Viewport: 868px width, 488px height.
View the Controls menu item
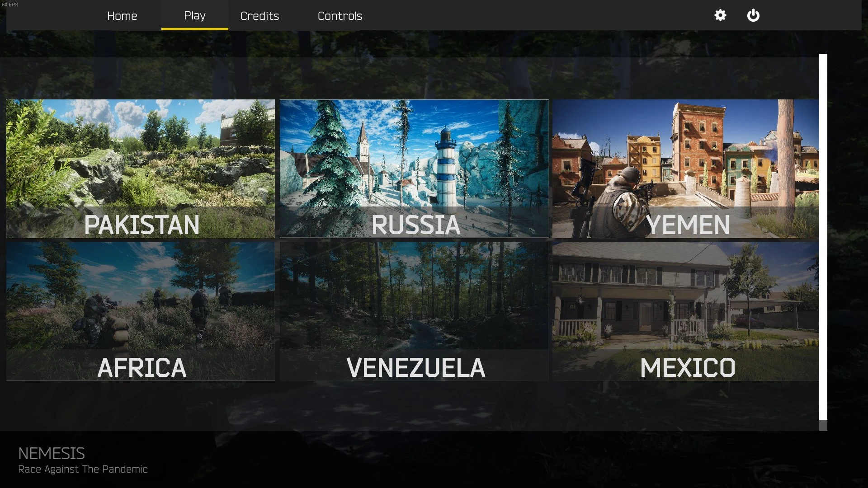(x=340, y=16)
